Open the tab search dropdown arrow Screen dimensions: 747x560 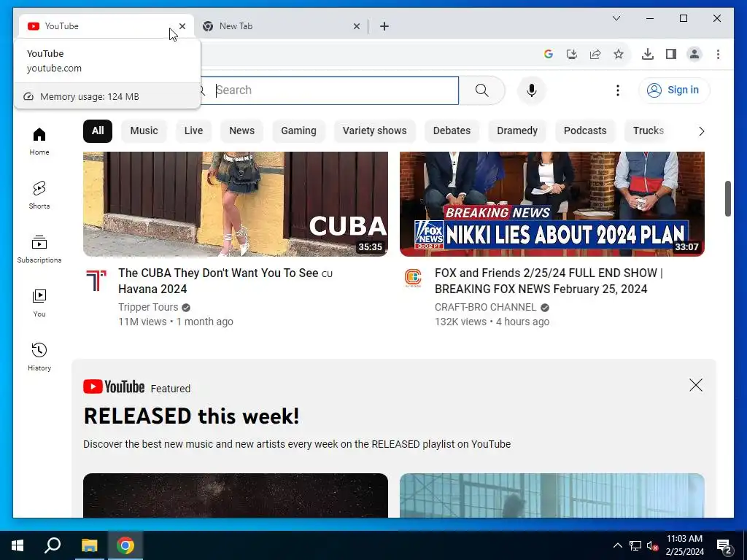(x=616, y=18)
